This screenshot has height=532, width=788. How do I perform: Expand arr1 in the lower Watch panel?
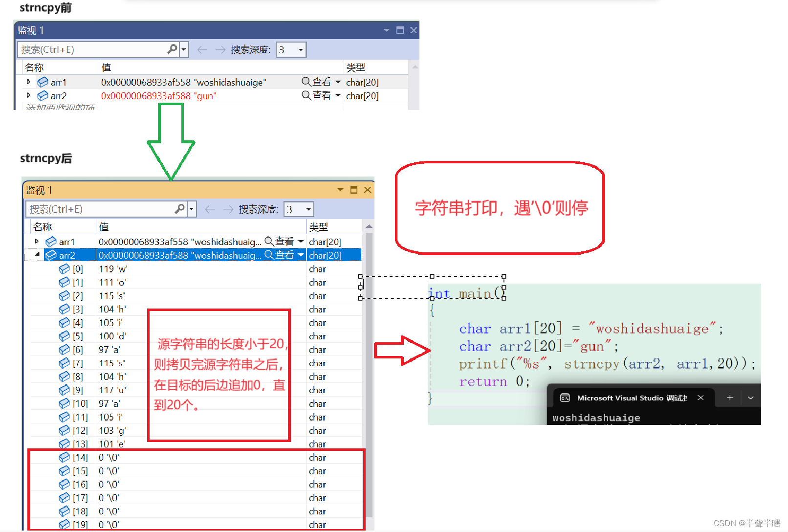(37, 241)
